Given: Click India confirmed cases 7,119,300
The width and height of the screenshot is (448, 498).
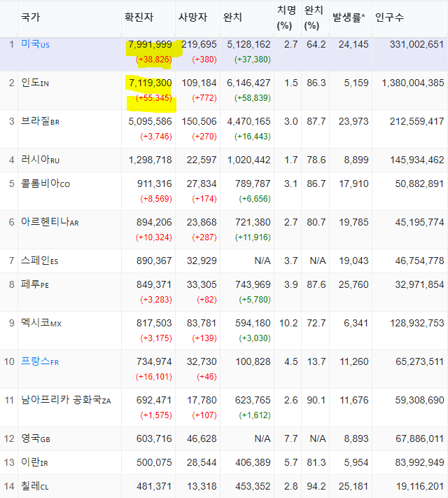Looking at the screenshot, I should [x=150, y=83].
